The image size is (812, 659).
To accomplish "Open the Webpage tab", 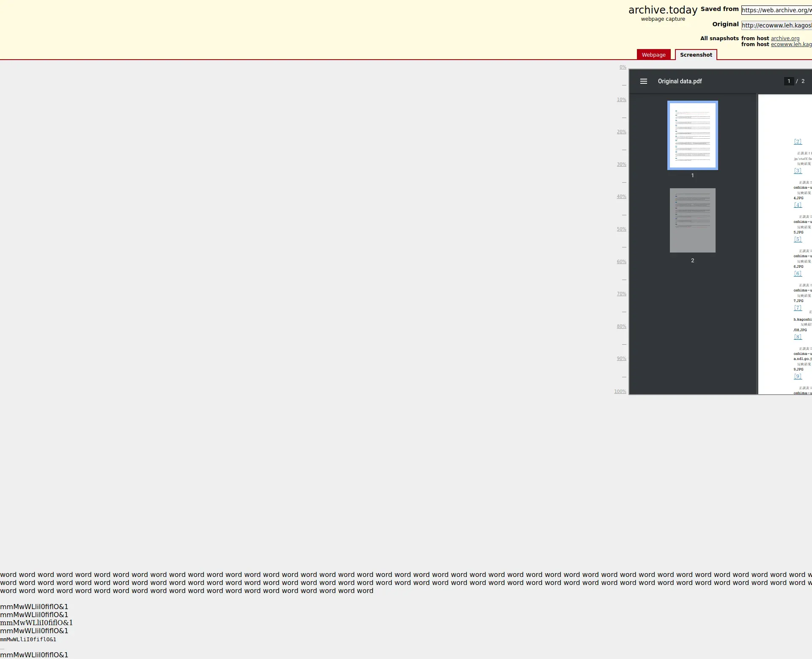I will (x=653, y=55).
